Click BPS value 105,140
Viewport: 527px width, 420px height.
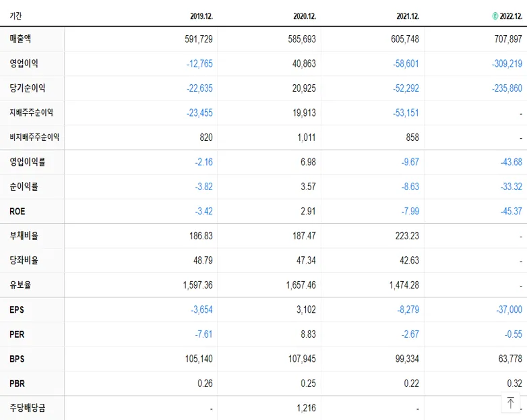coord(199,359)
